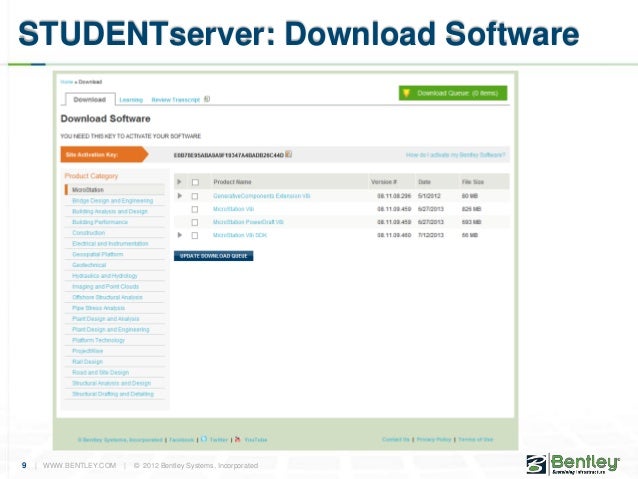Go to Home breadcrumb link
This screenshot has height=479, width=638.
(66, 82)
